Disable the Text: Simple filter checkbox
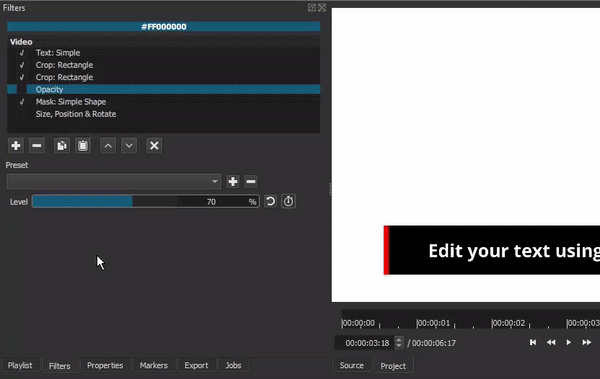This screenshot has height=379, width=600. click(x=22, y=53)
